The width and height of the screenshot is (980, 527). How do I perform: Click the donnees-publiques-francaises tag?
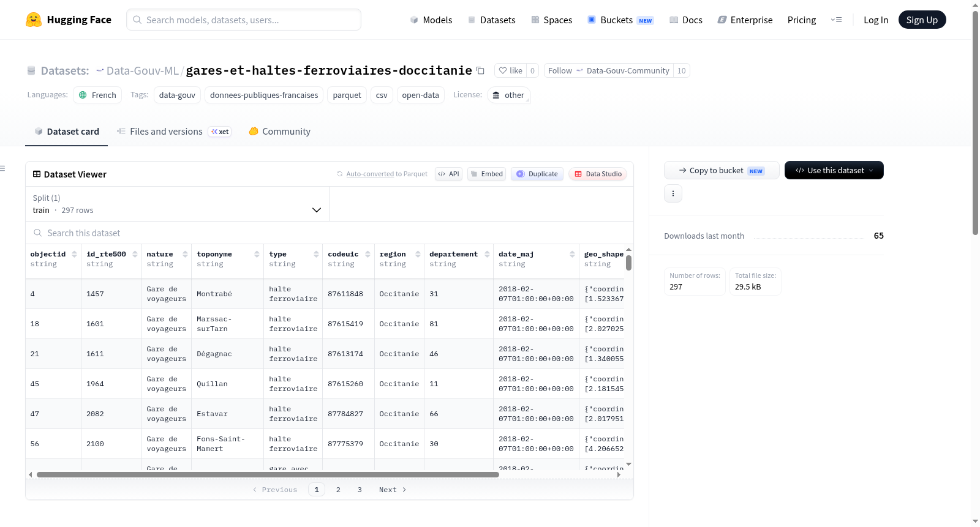click(x=264, y=95)
